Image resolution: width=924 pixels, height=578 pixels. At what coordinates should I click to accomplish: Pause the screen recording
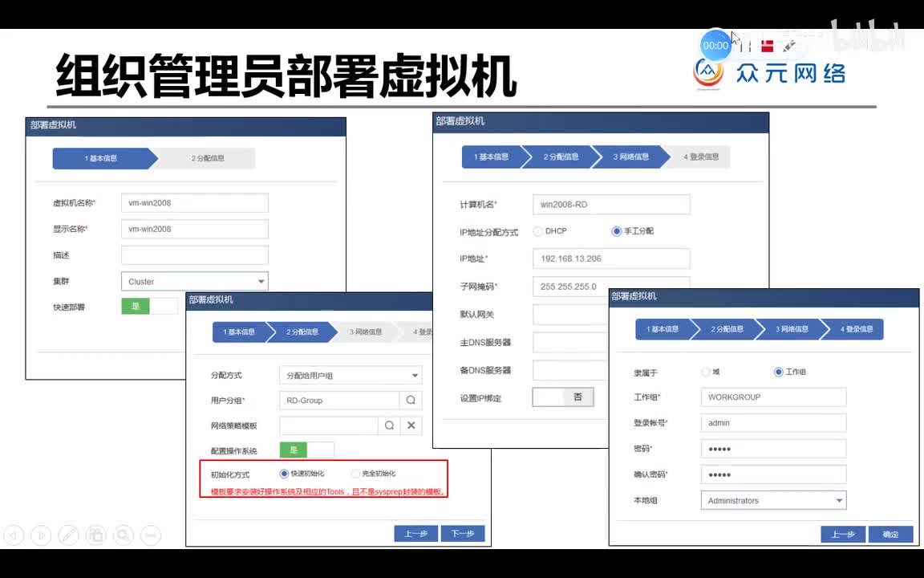point(745,46)
